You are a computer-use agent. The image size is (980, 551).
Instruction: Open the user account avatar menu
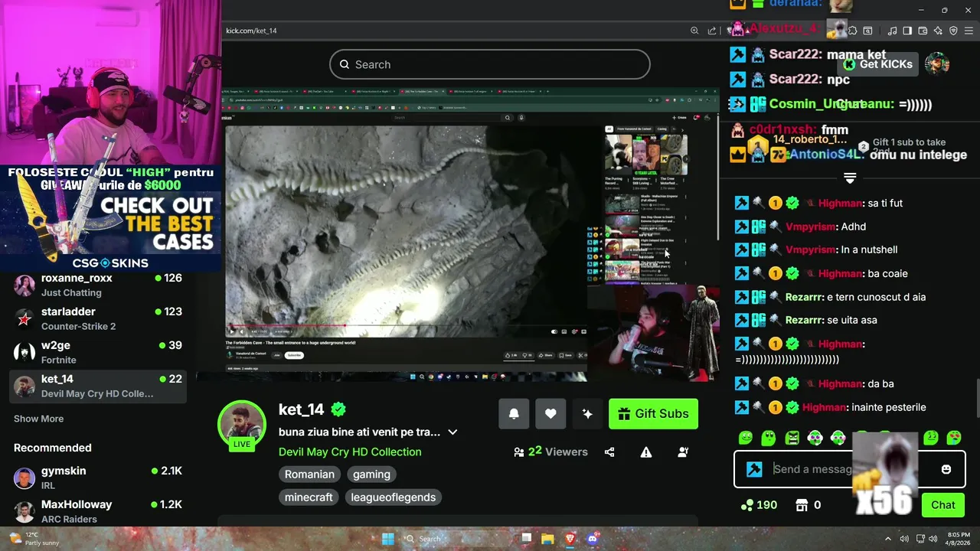[x=937, y=64]
